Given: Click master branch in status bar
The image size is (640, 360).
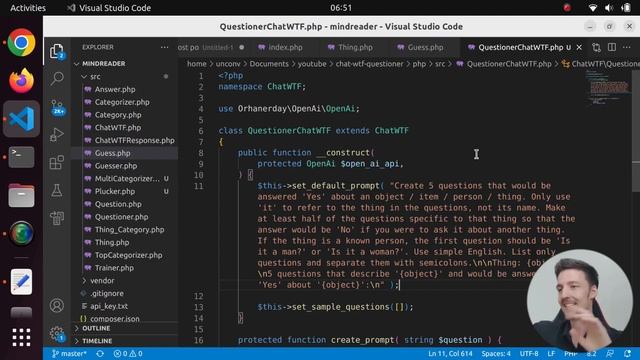Looking at the screenshot, I should click(x=69, y=353).
